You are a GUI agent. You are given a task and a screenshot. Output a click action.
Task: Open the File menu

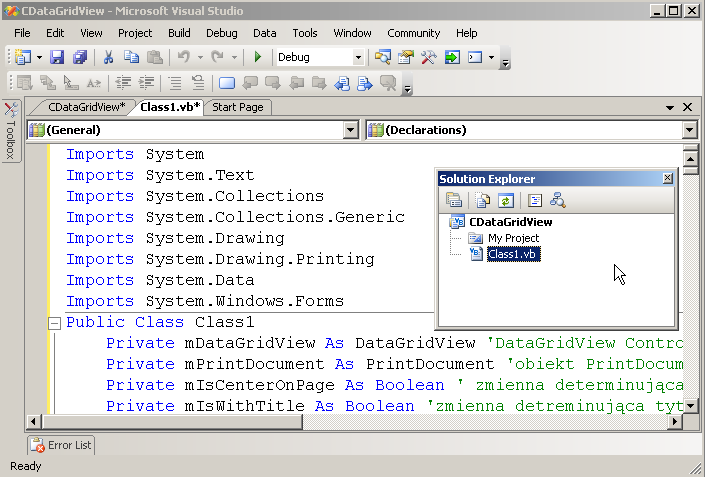22,33
